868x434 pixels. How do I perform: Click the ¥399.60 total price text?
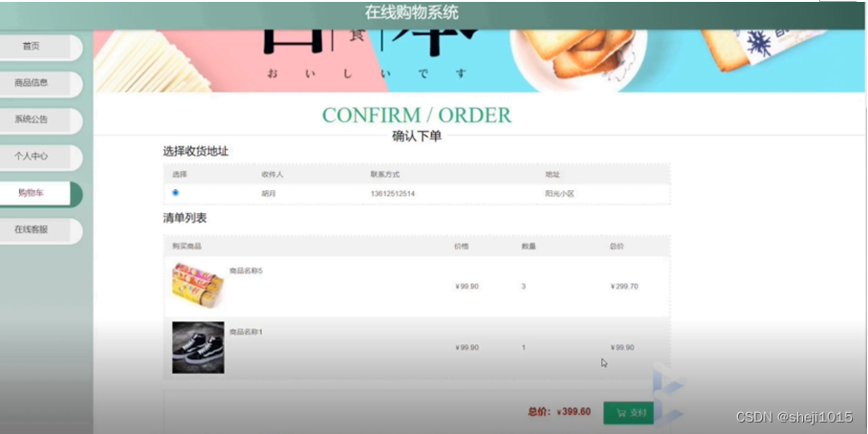click(x=574, y=412)
